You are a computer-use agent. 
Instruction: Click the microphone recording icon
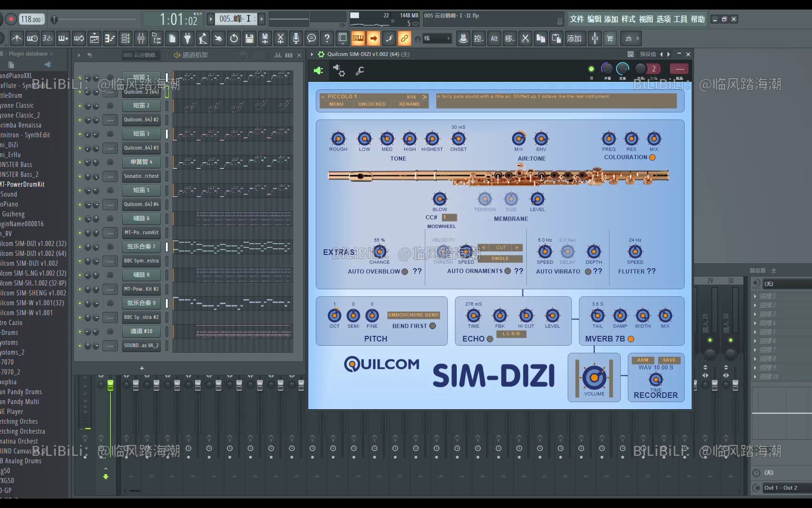(296, 39)
